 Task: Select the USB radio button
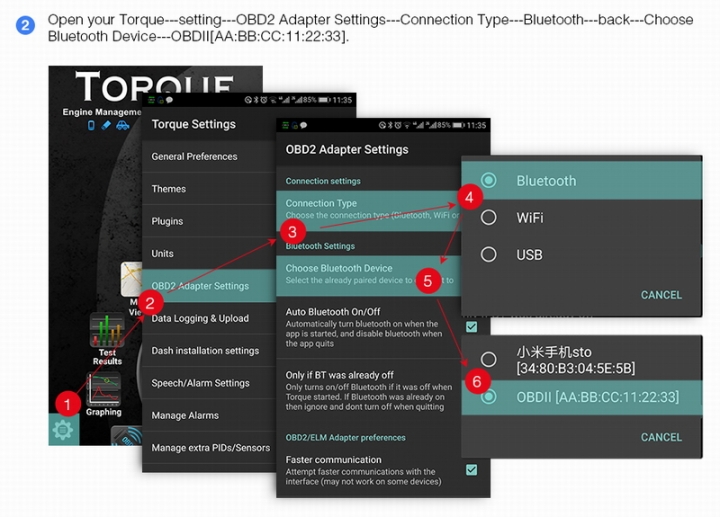(x=489, y=254)
